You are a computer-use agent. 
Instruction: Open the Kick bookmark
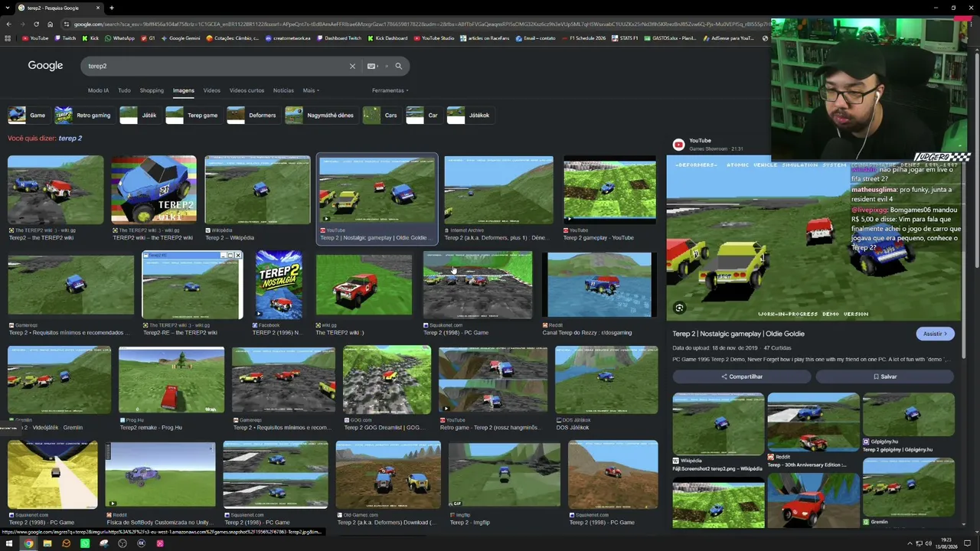pyautogui.click(x=90, y=38)
